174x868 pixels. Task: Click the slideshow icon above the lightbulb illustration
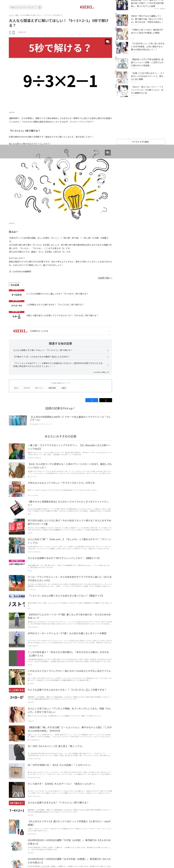(x=107, y=153)
